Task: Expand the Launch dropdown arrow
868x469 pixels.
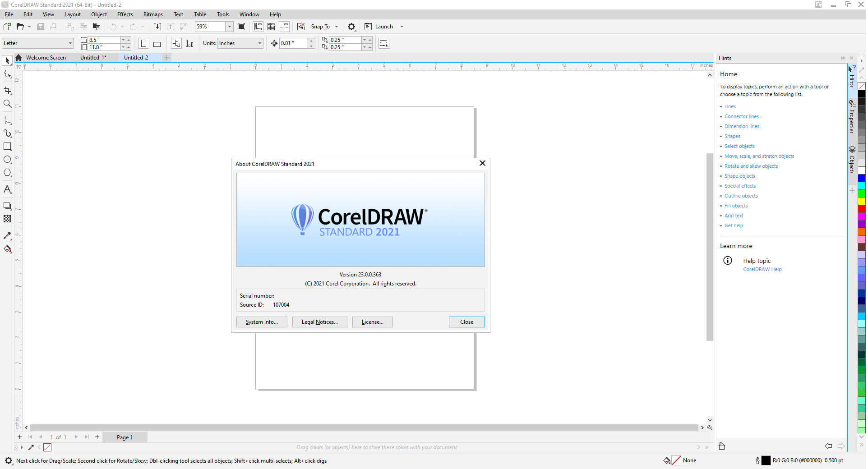Action: [402, 27]
